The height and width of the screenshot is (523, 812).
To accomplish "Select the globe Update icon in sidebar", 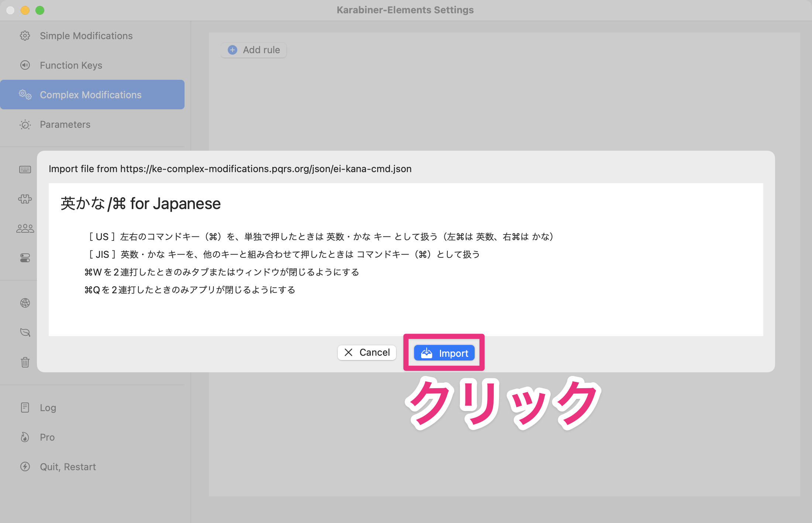I will point(25,303).
